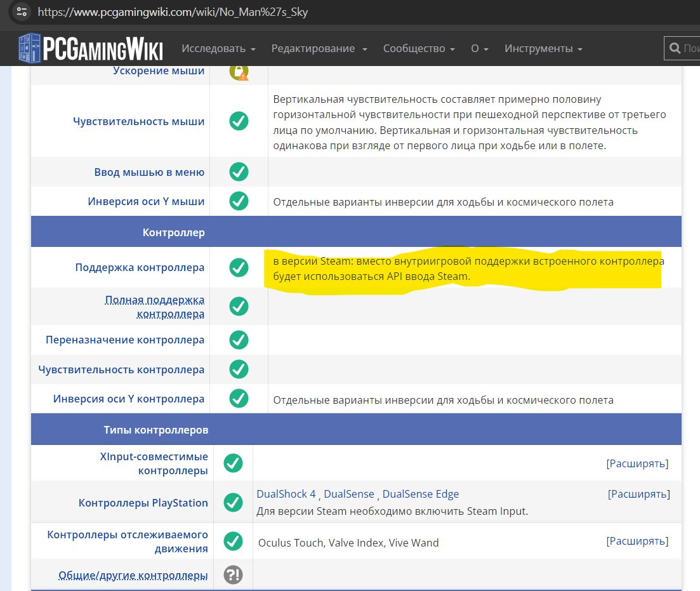700x591 pixels.
Task: Open the DualSense Edge link
Action: pos(420,494)
